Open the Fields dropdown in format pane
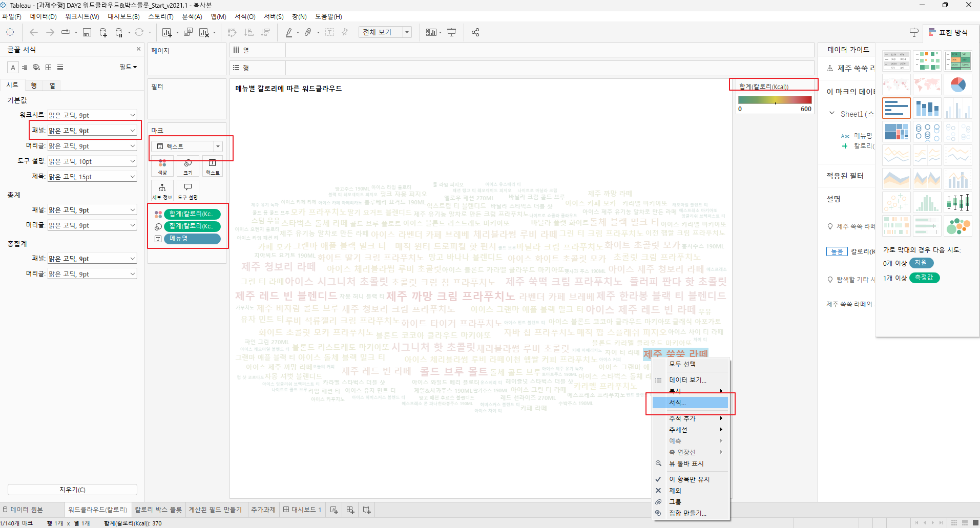The width and height of the screenshot is (980, 528). 128,67
